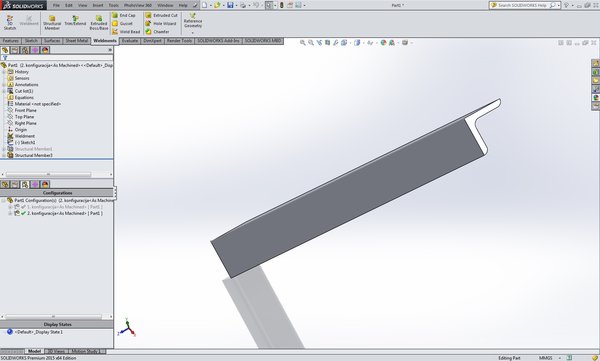
Task: Click the Search SOLIDWORKS Help field
Action: click(523, 5)
